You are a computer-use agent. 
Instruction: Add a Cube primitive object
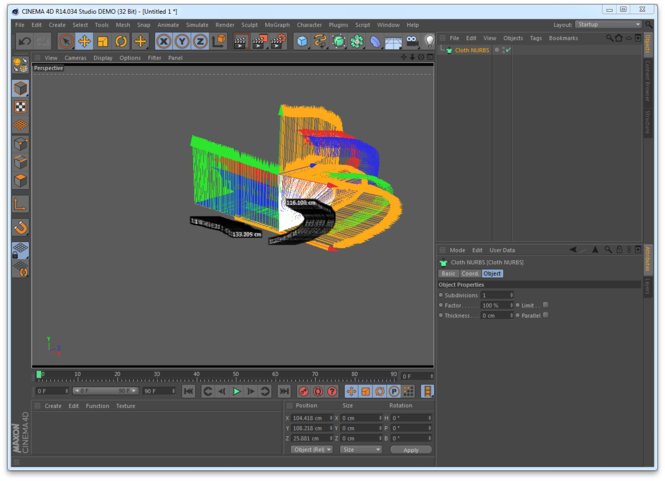(x=302, y=42)
